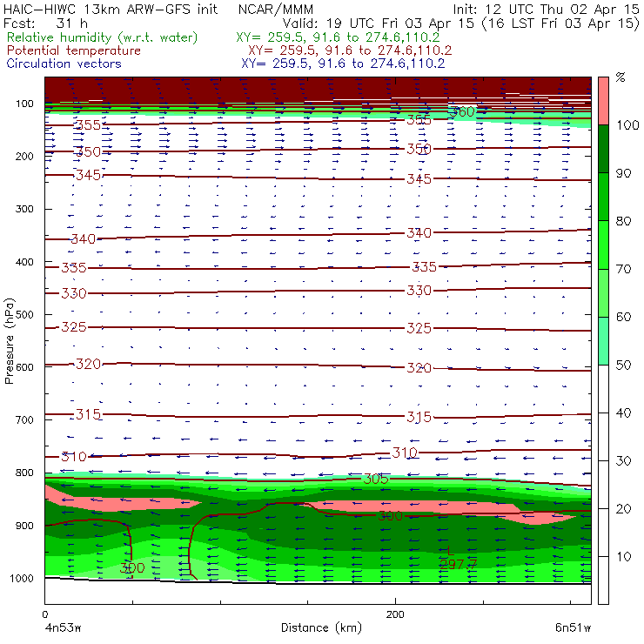The width and height of the screenshot is (644, 644).
Task: Click the 'Distance (km)' axis title
Action: [x=321, y=628]
